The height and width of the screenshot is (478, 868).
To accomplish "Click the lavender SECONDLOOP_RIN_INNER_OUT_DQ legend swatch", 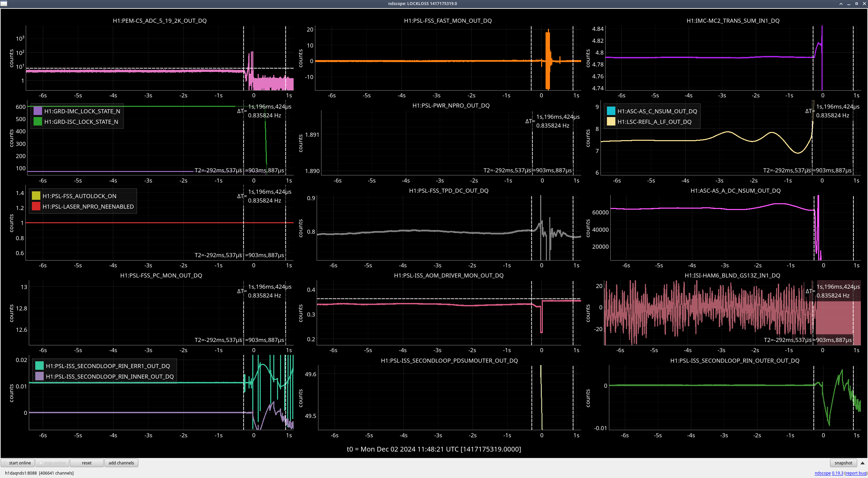I will coord(39,376).
